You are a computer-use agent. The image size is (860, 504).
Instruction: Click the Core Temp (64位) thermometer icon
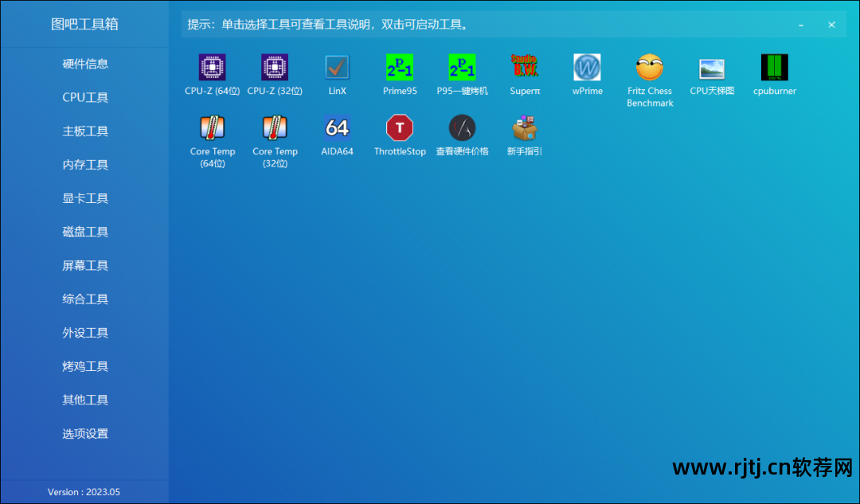[x=212, y=128]
